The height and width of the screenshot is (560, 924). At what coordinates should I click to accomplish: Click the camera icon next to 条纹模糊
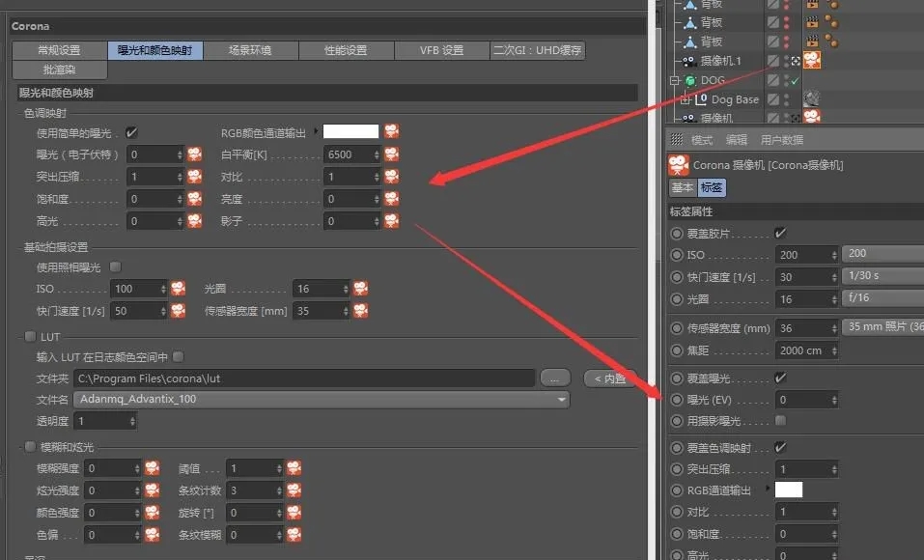click(294, 534)
